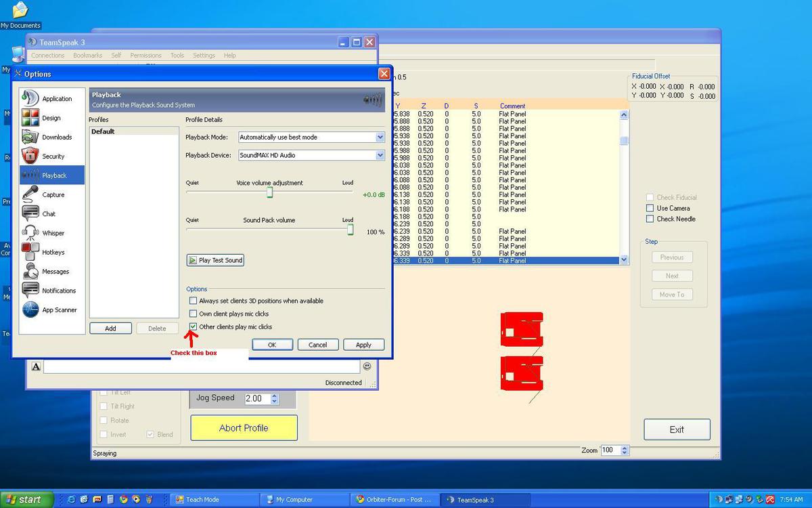Viewport: 812px width, 508px height.
Task: Open the Notifications options page
Action: (52, 291)
